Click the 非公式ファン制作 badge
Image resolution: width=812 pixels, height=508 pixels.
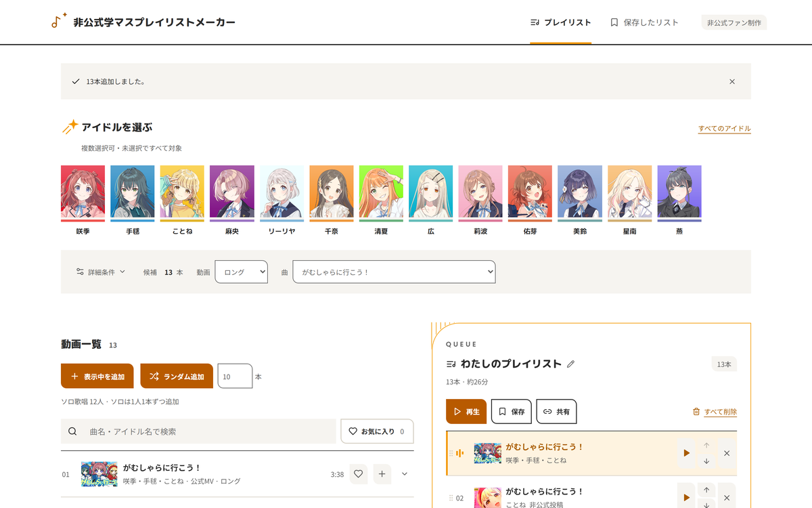pyautogui.click(x=734, y=22)
